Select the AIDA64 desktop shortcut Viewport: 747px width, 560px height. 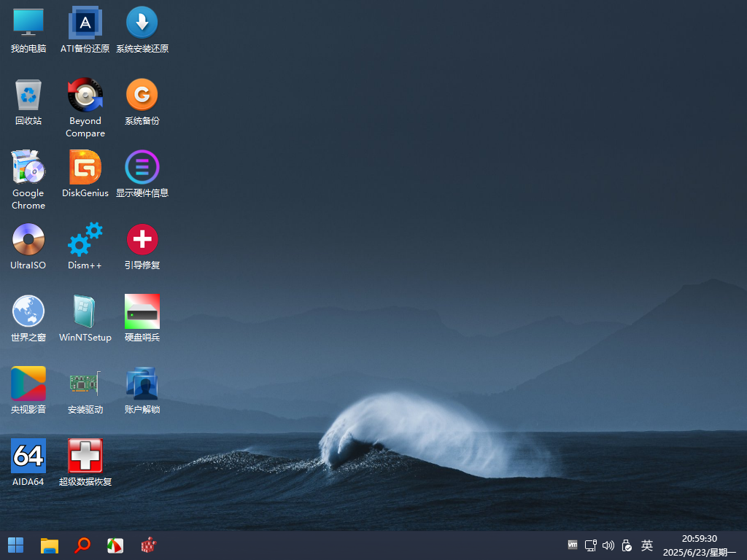[28, 456]
